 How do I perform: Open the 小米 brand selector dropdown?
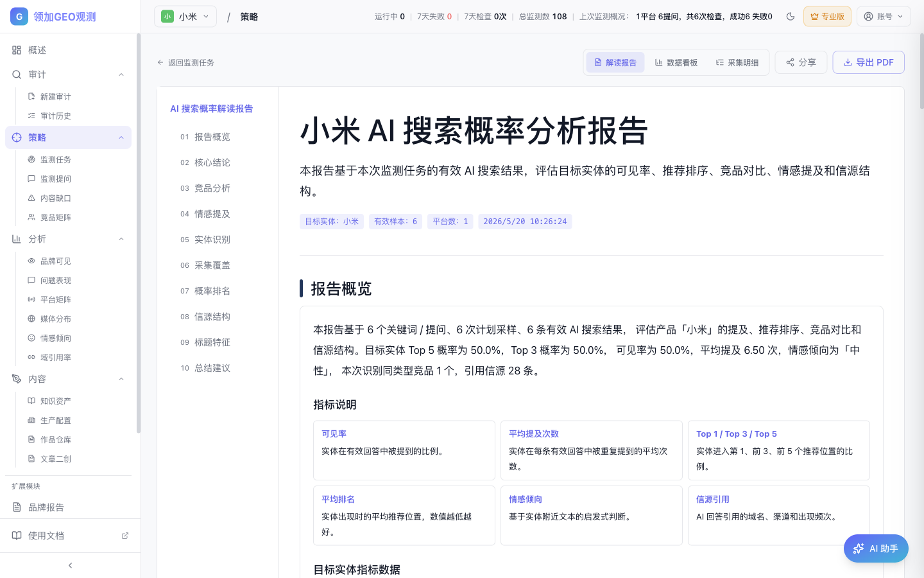185,17
